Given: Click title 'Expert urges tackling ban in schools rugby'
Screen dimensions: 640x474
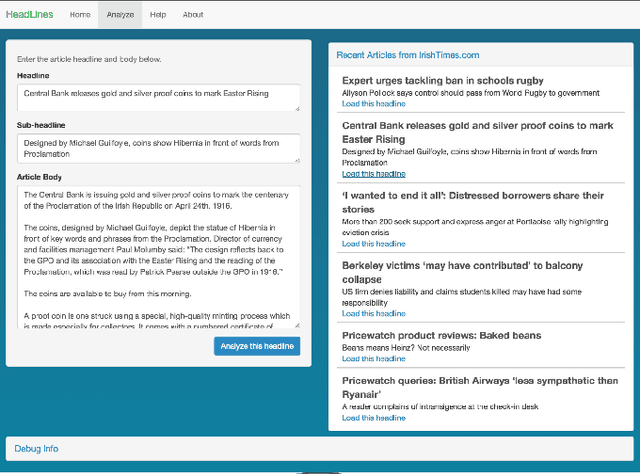Looking at the screenshot, I should 443,80.
